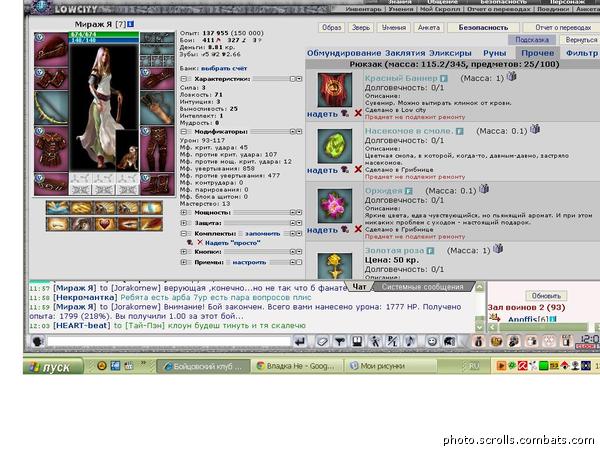Image resolution: width=600 pixels, height=450 pixels.
Task: Click the equipped boots slot
Action: (x=157, y=184)
